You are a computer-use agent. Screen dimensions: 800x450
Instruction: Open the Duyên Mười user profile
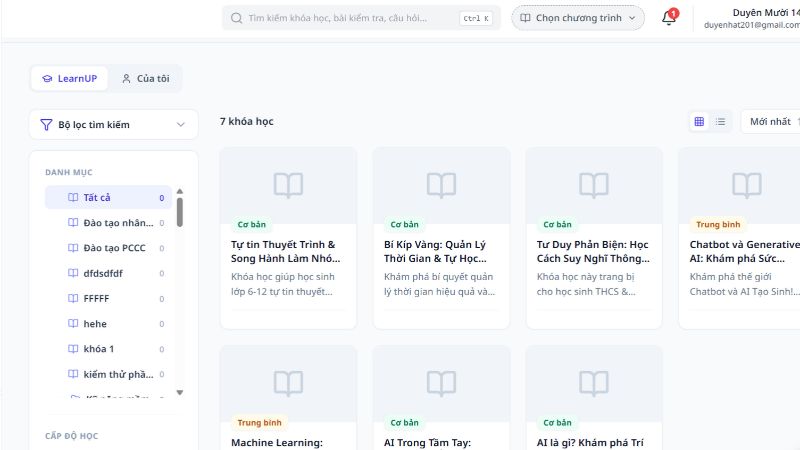click(x=752, y=18)
